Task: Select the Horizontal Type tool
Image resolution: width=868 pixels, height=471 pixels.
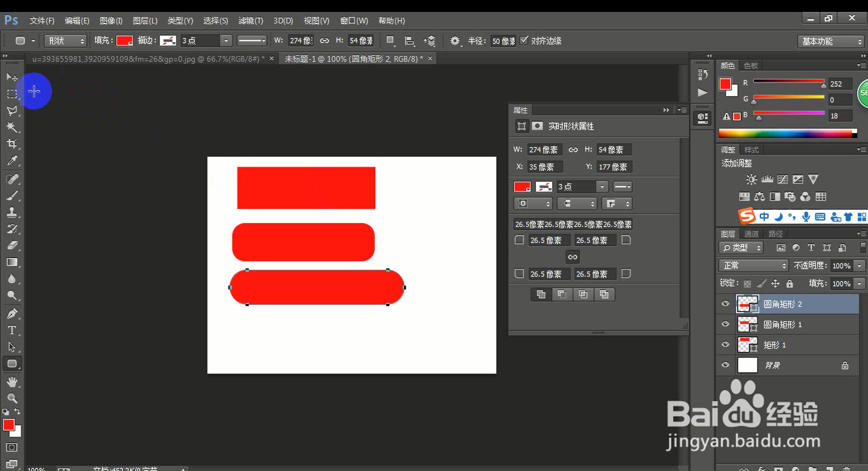Action: (x=12, y=330)
